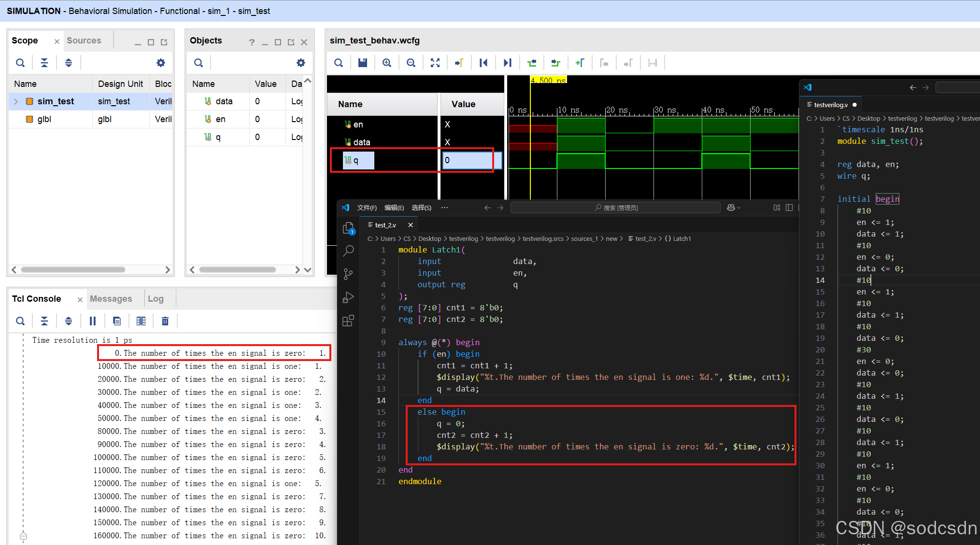Viewport: 980px width, 545px height.
Task: Open VS Code Extensions view
Action: [348, 321]
